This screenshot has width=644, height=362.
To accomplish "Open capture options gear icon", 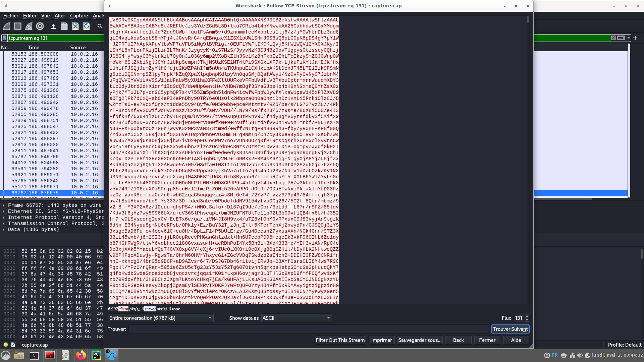I will tap(40, 26).
